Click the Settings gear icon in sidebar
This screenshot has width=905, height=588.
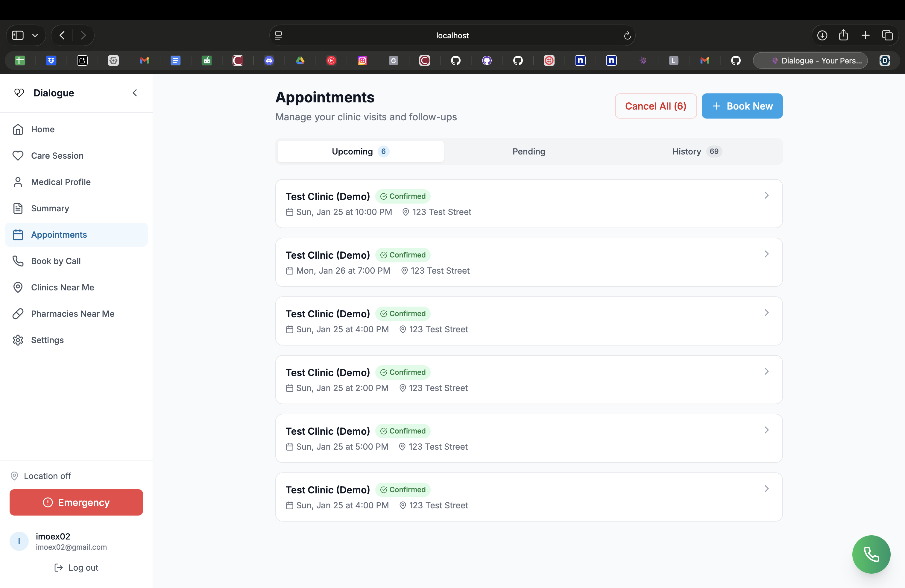(x=18, y=340)
